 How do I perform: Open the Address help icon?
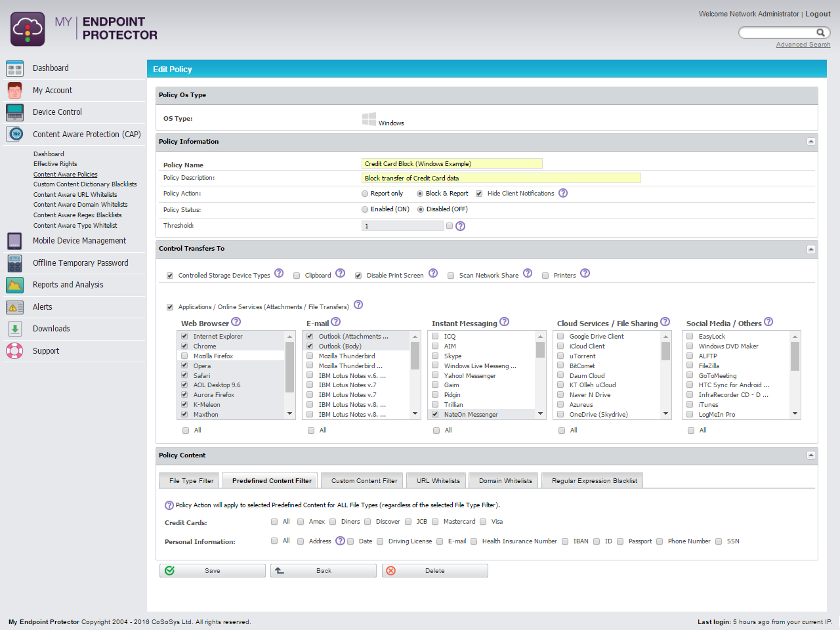tap(340, 541)
